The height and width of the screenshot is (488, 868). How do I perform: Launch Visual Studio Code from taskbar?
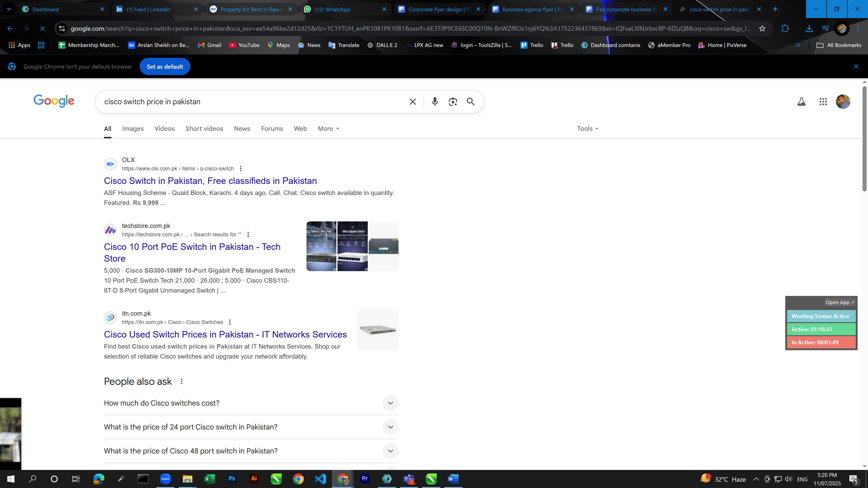(320, 479)
